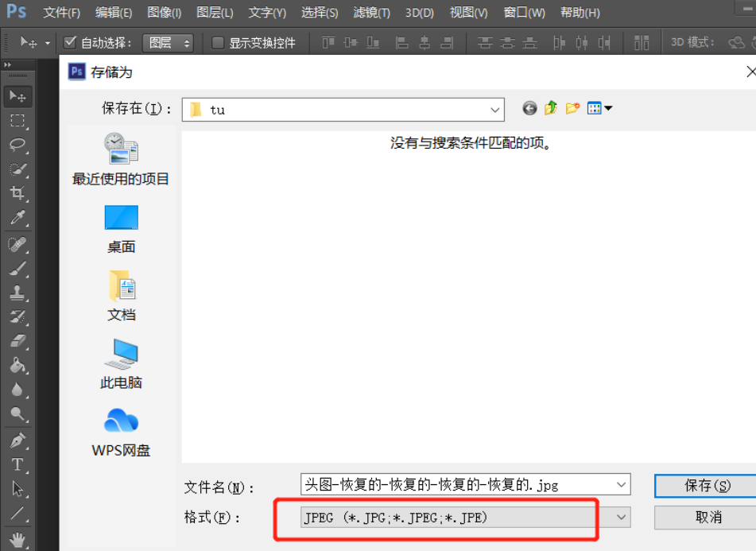Select the Lasso tool

click(17, 145)
